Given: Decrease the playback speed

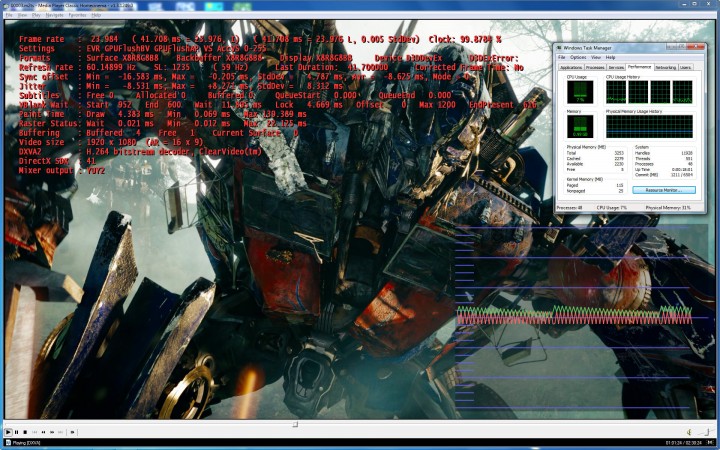Looking at the screenshot, I should pos(43,432).
